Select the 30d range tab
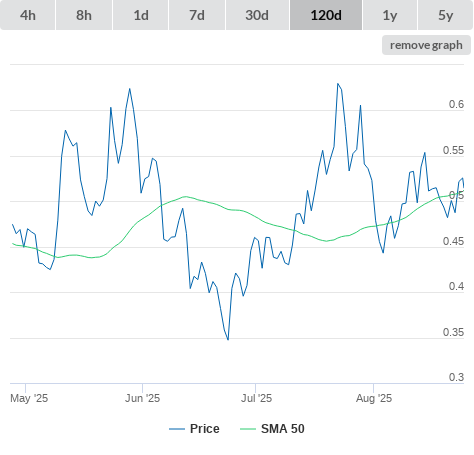The height and width of the screenshot is (455, 474). (257, 15)
